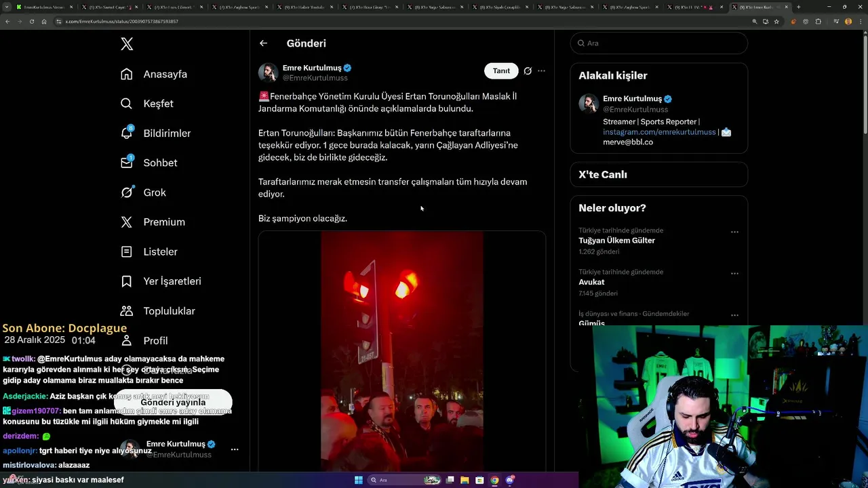
Task: Open the post's three-dot more menu
Action: tap(541, 70)
